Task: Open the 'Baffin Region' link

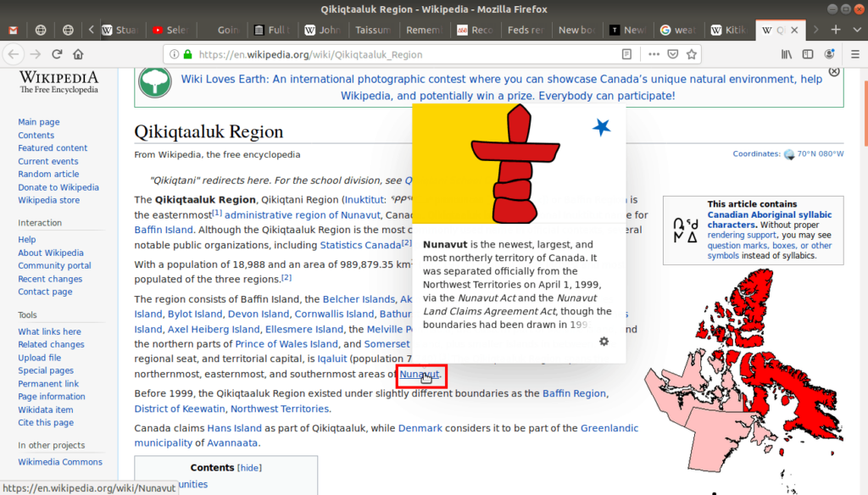Action: pyautogui.click(x=574, y=393)
